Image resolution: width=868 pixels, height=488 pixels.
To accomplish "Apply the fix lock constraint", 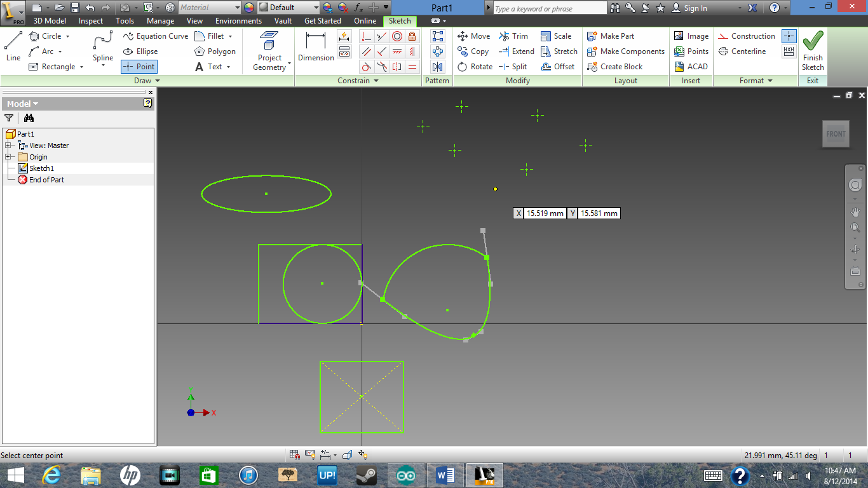I will pyautogui.click(x=412, y=36).
